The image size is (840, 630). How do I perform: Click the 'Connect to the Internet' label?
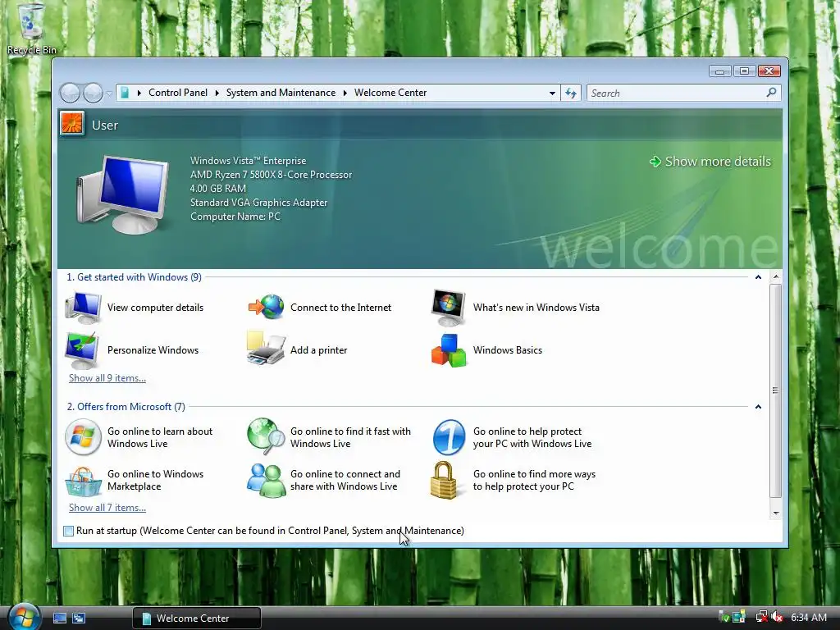click(340, 308)
